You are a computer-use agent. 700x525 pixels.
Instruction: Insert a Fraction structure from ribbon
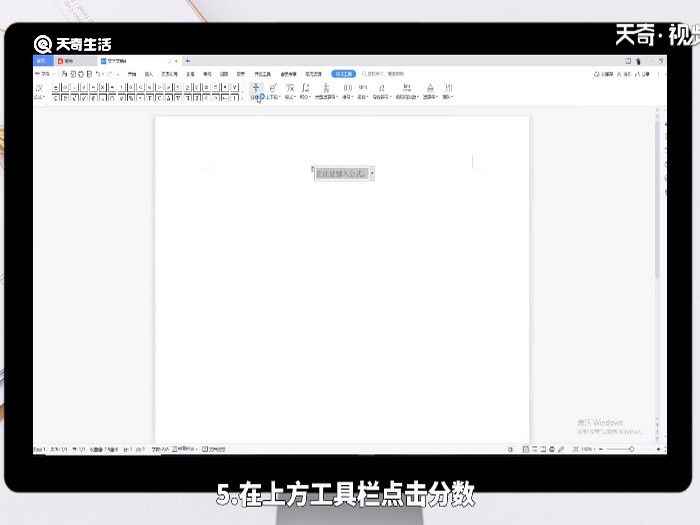click(x=256, y=91)
